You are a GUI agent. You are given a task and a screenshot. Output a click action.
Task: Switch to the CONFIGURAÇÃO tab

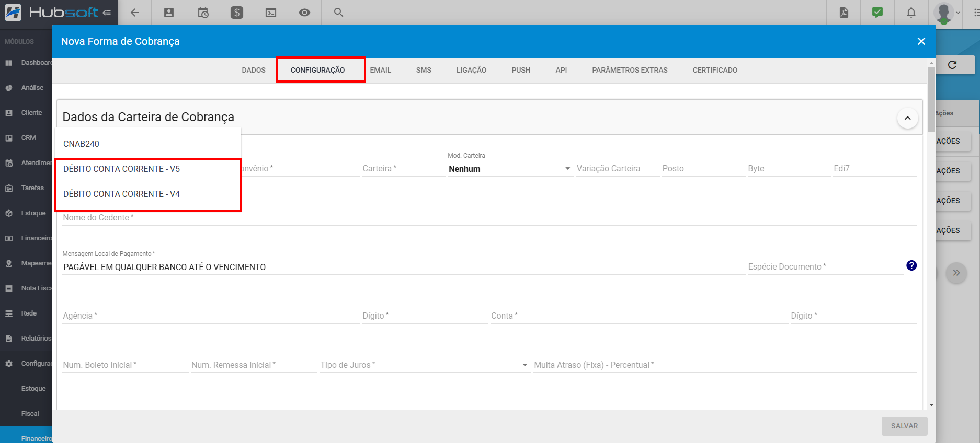317,70
